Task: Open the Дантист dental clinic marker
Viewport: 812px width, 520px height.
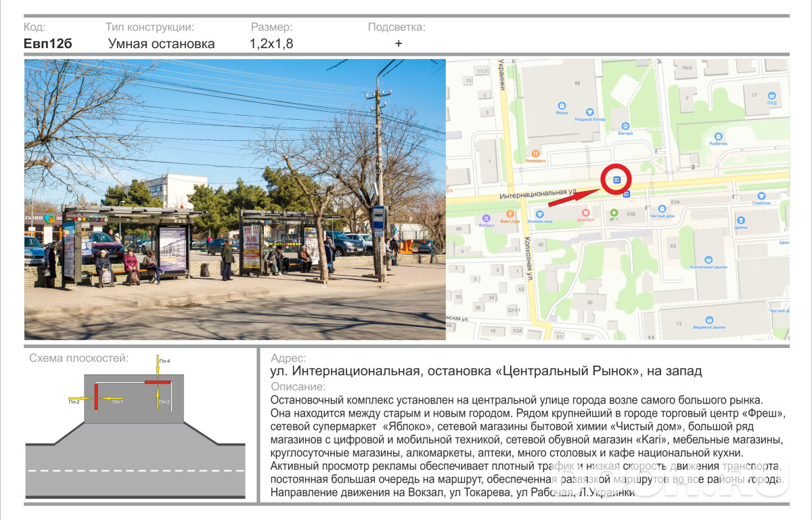Action: pyautogui.click(x=585, y=211)
